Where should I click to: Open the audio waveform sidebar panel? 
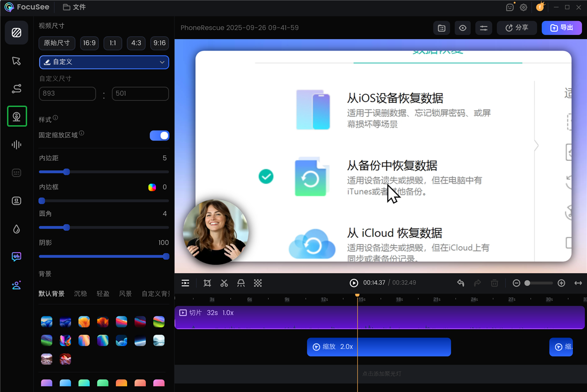(16, 145)
